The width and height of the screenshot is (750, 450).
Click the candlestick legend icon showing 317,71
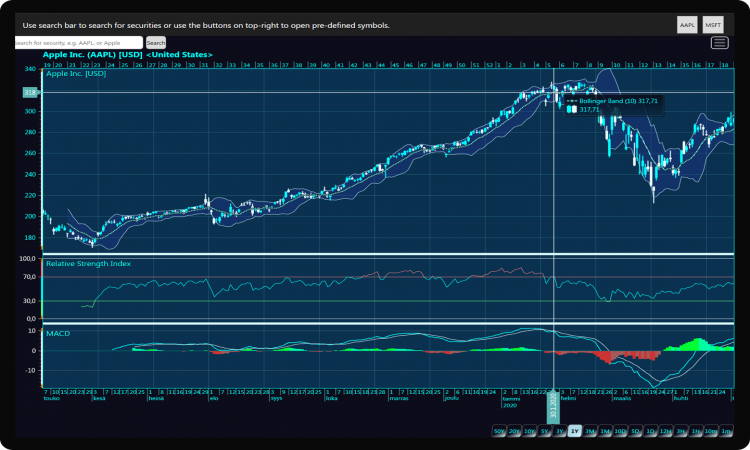(x=572, y=110)
